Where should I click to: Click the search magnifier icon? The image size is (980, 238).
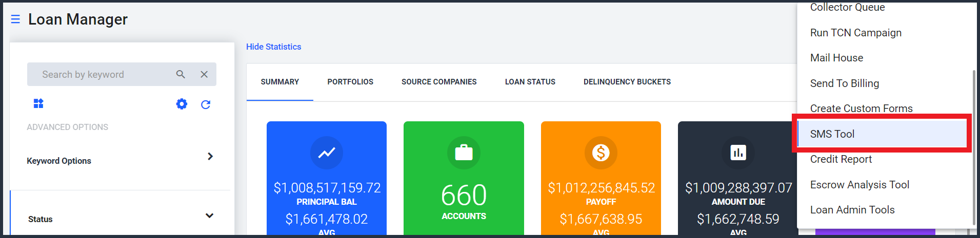(x=181, y=74)
